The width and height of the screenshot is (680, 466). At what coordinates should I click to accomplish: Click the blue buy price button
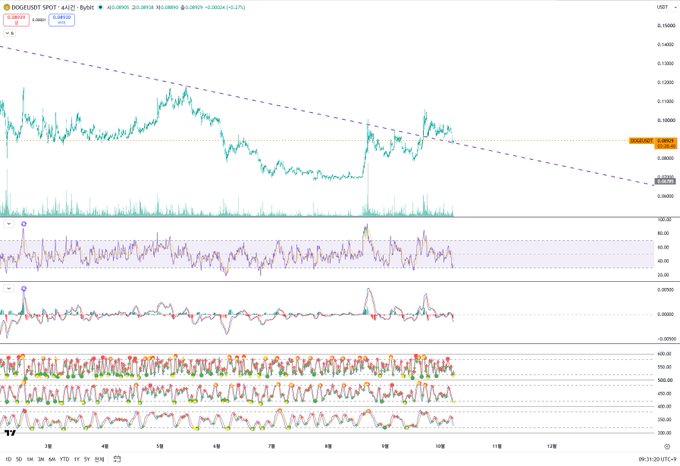[x=62, y=20]
